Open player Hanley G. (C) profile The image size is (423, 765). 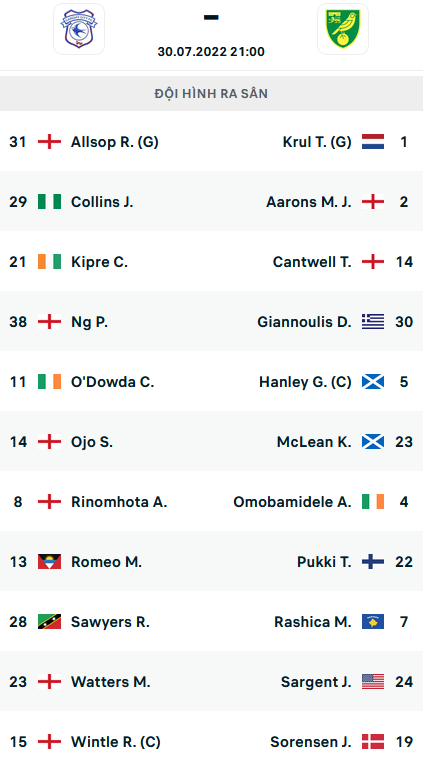(305, 382)
